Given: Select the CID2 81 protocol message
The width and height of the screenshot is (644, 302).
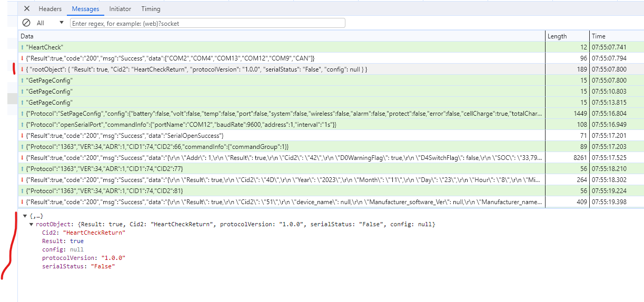Looking at the screenshot, I should (x=331, y=191).
